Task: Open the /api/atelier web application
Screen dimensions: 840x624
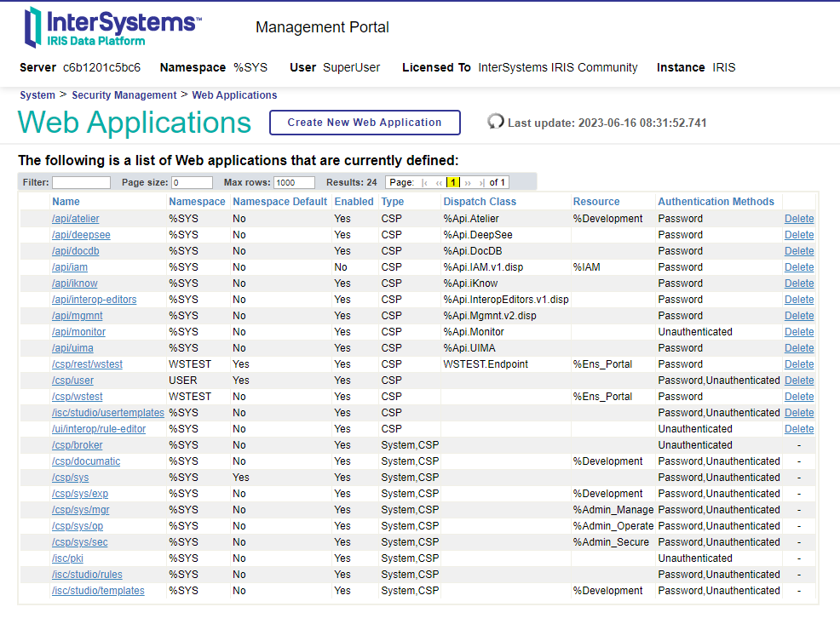Action: click(x=76, y=219)
